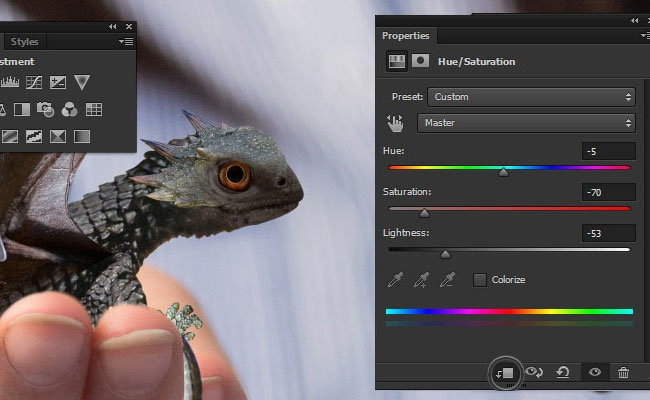Select the Properties tab
Screen dimensions: 650x400
[406, 36]
